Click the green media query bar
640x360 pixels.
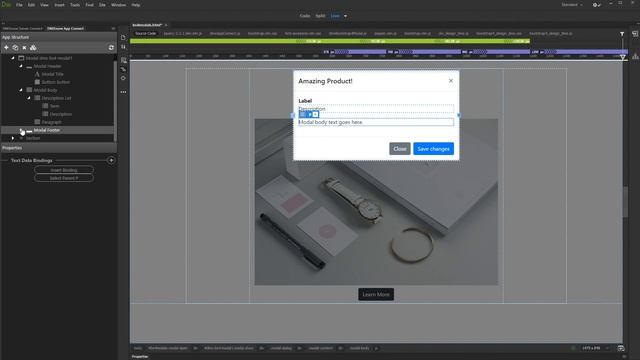(330, 41)
